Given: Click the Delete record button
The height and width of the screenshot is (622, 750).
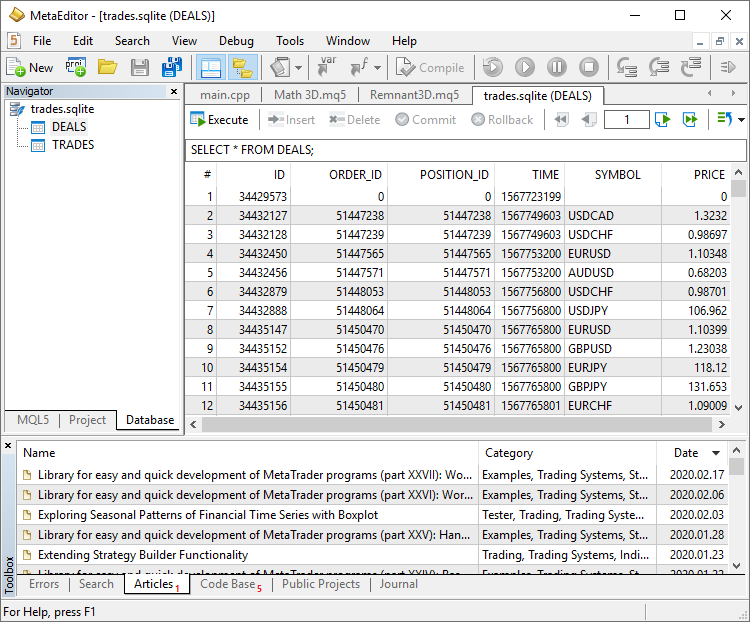Looking at the screenshot, I should coord(354,120).
